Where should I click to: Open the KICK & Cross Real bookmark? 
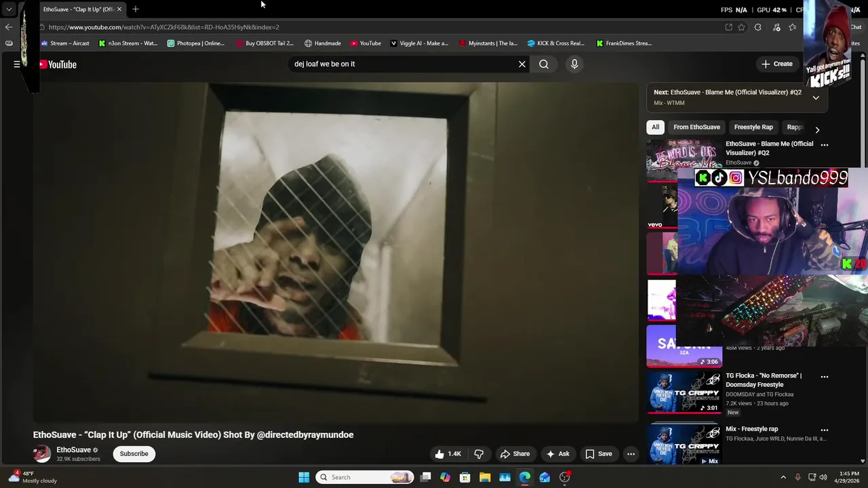(x=556, y=43)
